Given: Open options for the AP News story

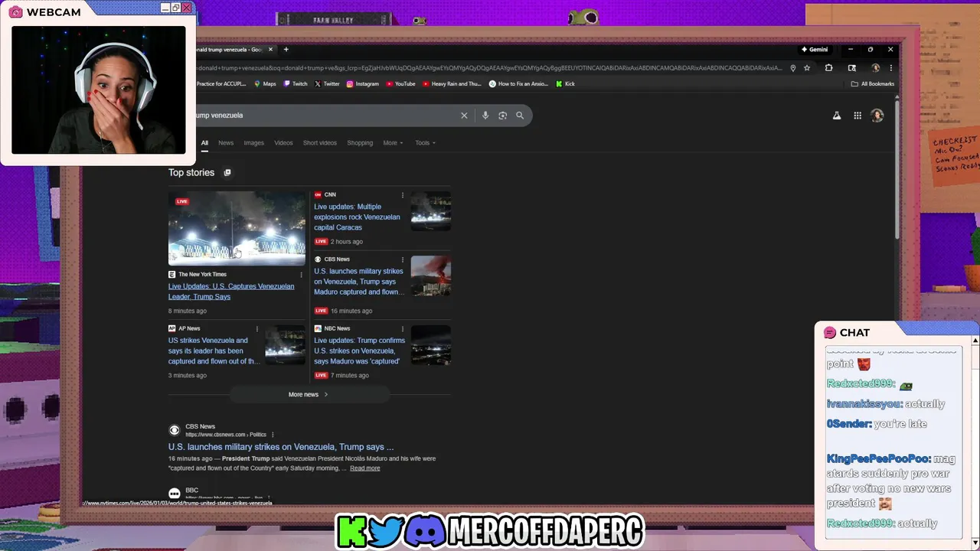Looking at the screenshot, I should click(x=257, y=329).
